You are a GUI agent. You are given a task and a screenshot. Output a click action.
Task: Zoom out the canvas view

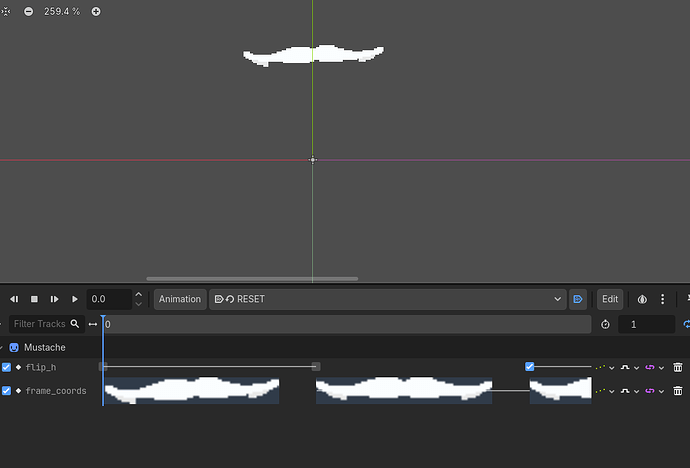29,12
